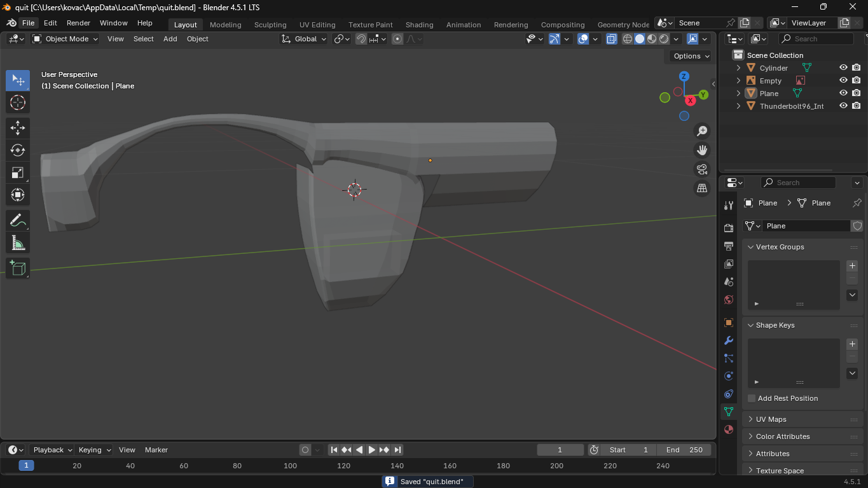This screenshot has height=488, width=868.
Task: Click the Play animation button
Action: click(x=371, y=450)
